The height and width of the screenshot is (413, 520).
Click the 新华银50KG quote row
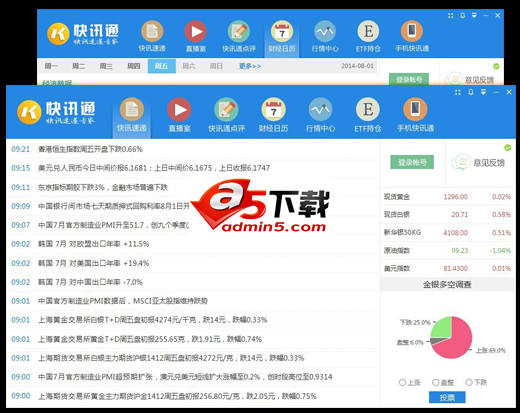[447, 232]
